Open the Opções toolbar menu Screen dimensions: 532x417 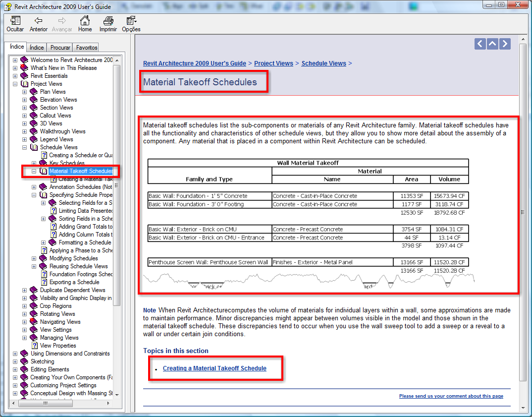pyautogui.click(x=131, y=21)
